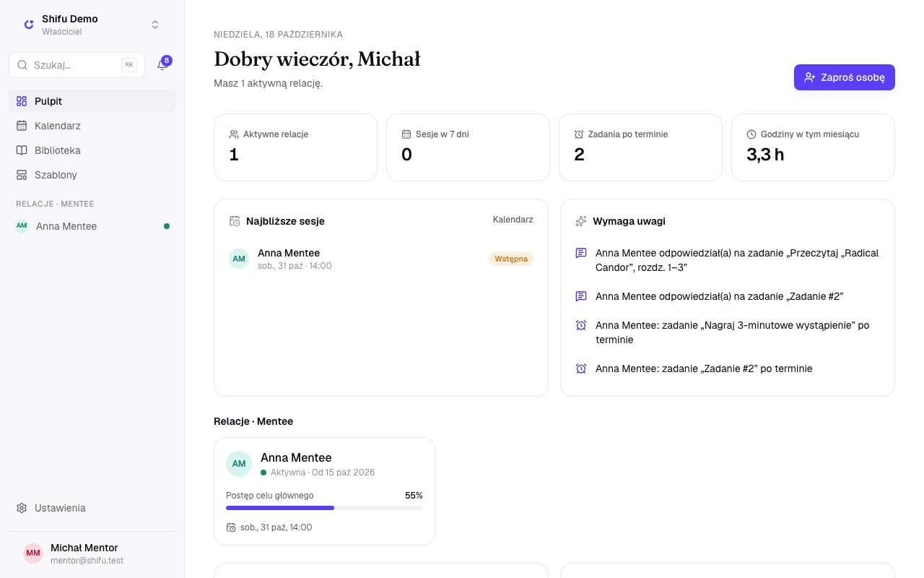The image size is (924, 578).
Task: Open the Radical Candor task response notice
Action: 728,260
